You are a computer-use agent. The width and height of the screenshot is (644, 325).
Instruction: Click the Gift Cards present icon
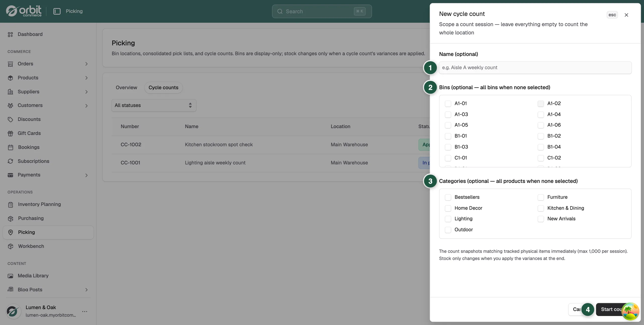pyautogui.click(x=10, y=133)
